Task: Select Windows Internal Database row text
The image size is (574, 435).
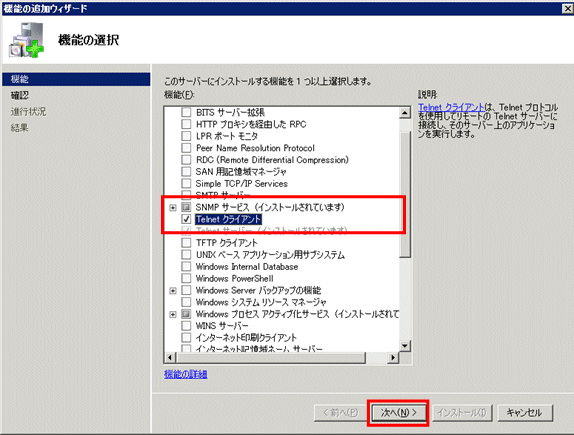Action: (x=247, y=266)
